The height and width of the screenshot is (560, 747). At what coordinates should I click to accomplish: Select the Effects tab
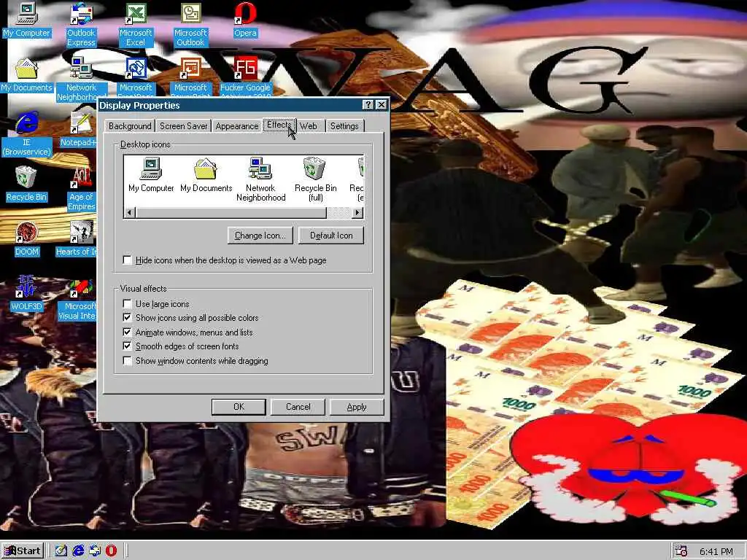click(279, 125)
